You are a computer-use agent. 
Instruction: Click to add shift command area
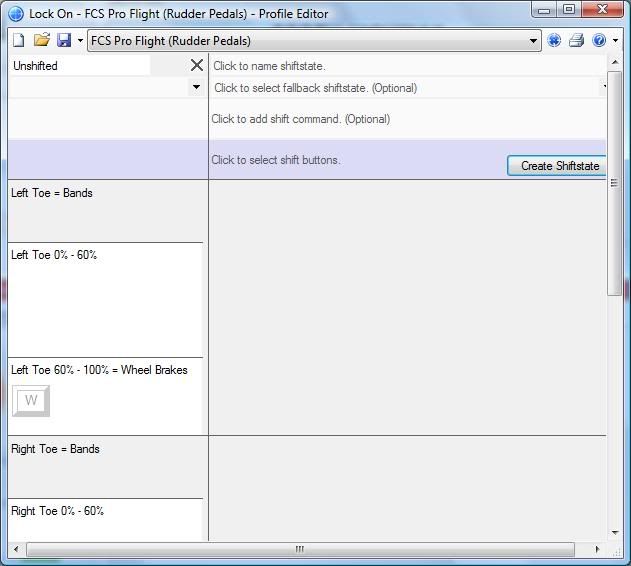click(405, 119)
